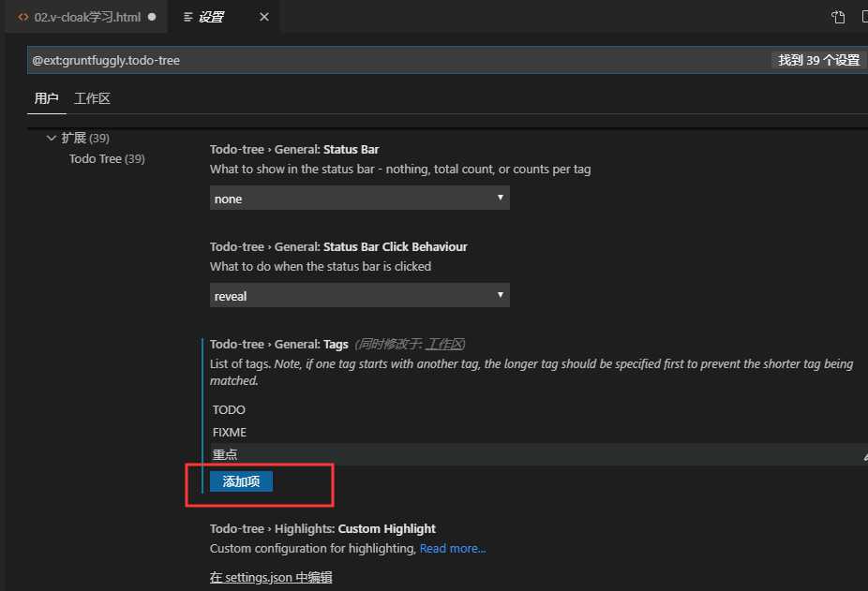Click the 找到 39 个设置 result count
The image size is (868, 591).
click(x=818, y=60)
